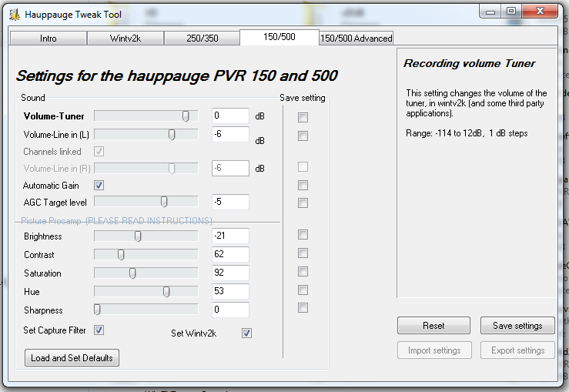Click the Reset button
The height and width of the screenshot is (392, 569).
433,326
